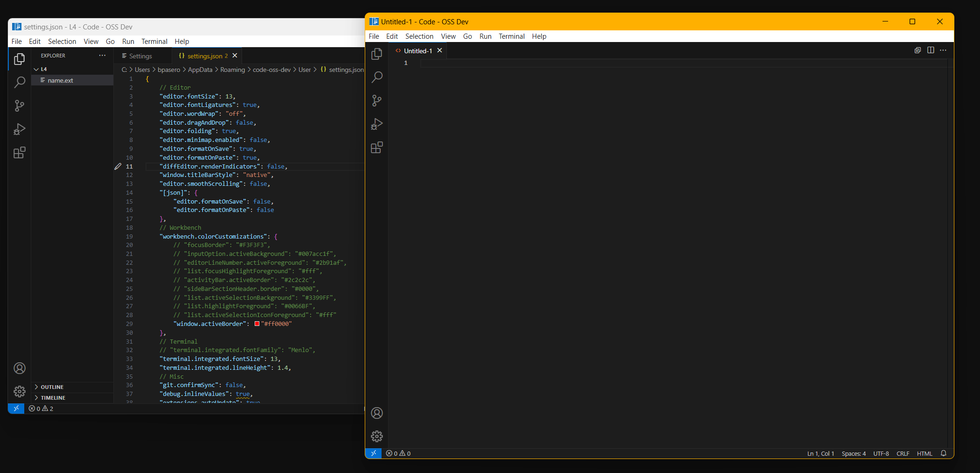This screenshot has height=473, width=980.
Task: Click the errors and warnings indicator showing 2 warnings
Action: [40, 408]
